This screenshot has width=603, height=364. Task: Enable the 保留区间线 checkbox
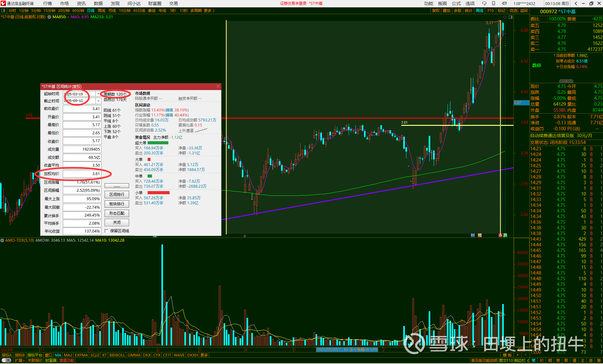coord(107,231)
